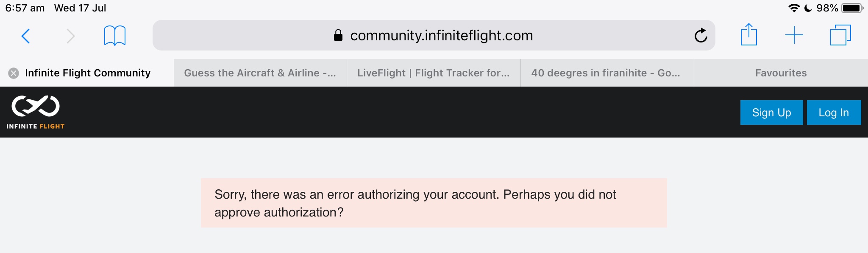Tap the battery indicator in status bar
This screenshot has height=253, width=868.
tap(852, 8)
